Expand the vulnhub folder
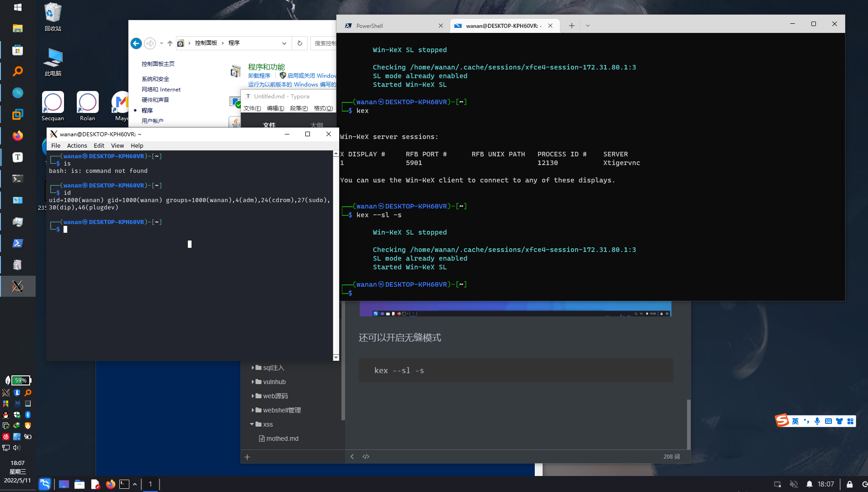This screenshot has width=868, height=492. pos(253,382)
